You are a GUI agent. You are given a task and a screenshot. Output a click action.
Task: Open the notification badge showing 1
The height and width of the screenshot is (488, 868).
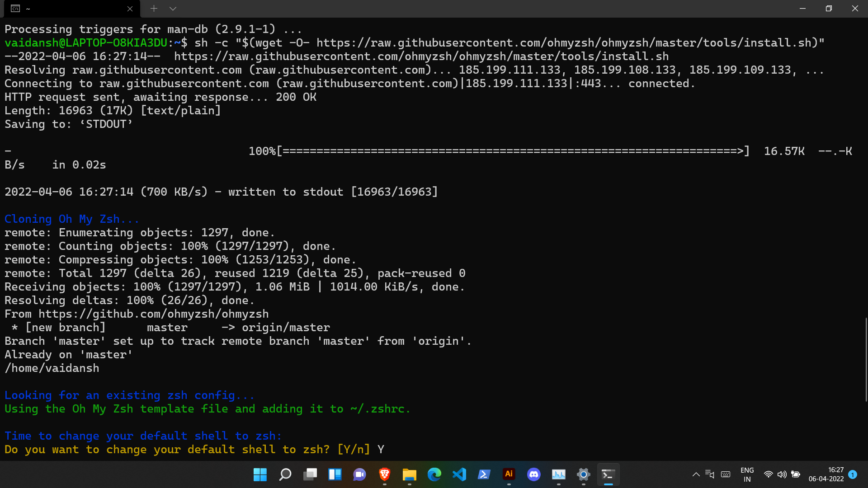click(x=853, y=474)
